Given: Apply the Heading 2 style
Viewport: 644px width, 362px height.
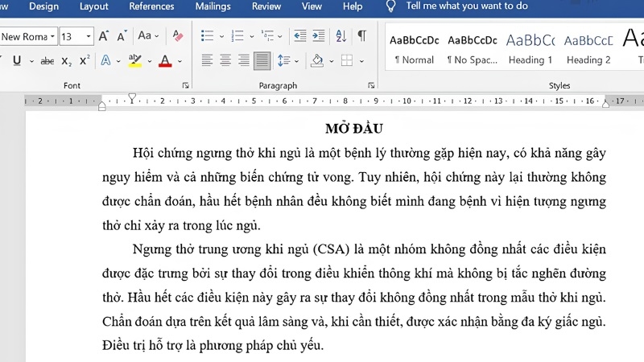Looking at the screenshot, I should [x=588, y=49].
